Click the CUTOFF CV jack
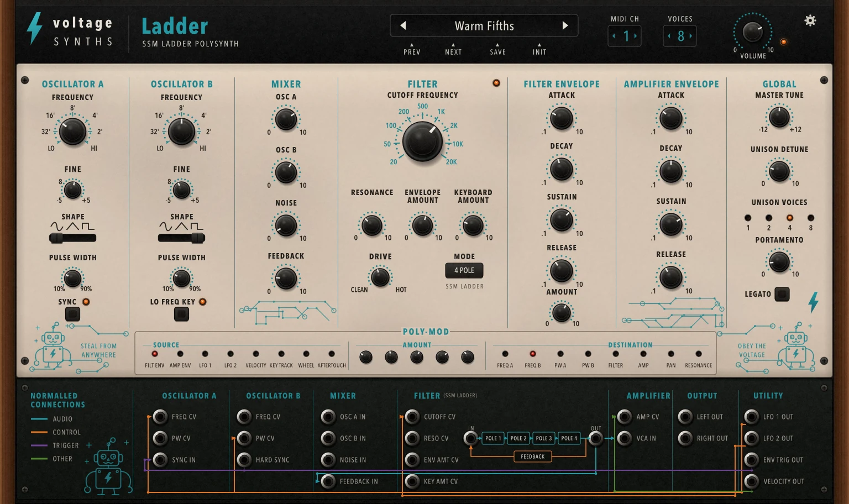Viewport: 849px width, 504px height. 412,417
